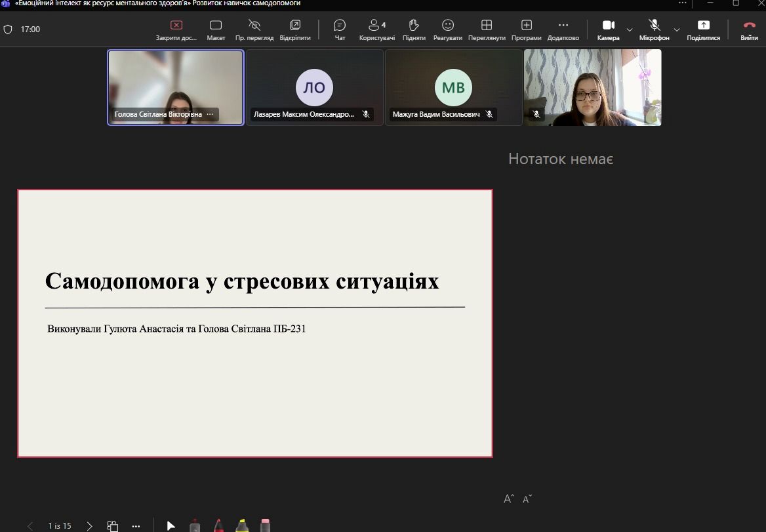Unmute the microphone
Screen dimensions: 766x532
(654, 29)
